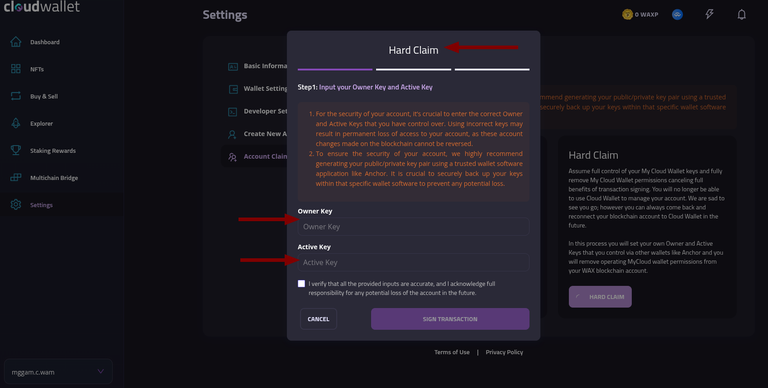Click the Settings gear icon
This screenshot has height=388, width=768.
point(16,205)
